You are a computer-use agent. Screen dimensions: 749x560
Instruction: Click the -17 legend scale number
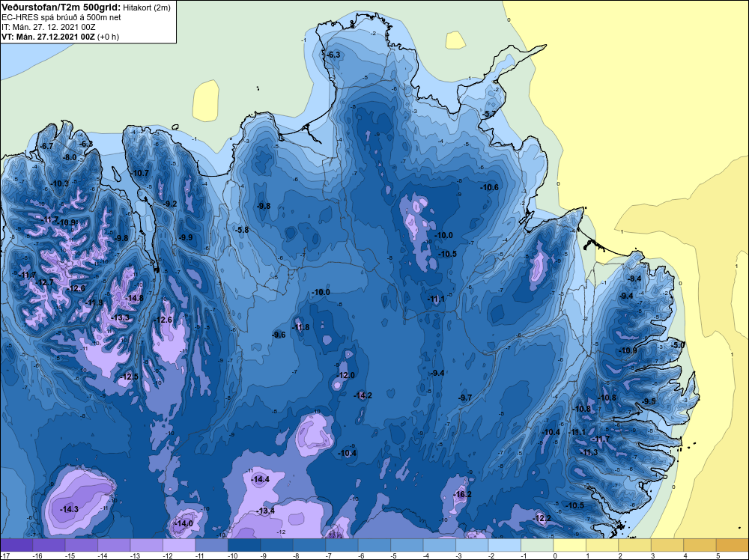5,556
